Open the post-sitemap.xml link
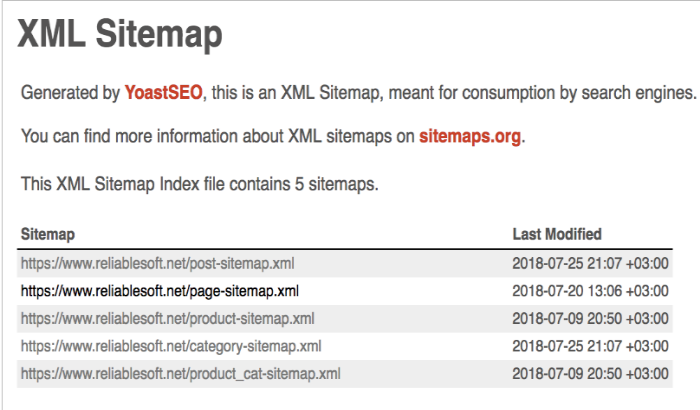The width and height of the screenshot is (700, 410). (x=157, y=264)
